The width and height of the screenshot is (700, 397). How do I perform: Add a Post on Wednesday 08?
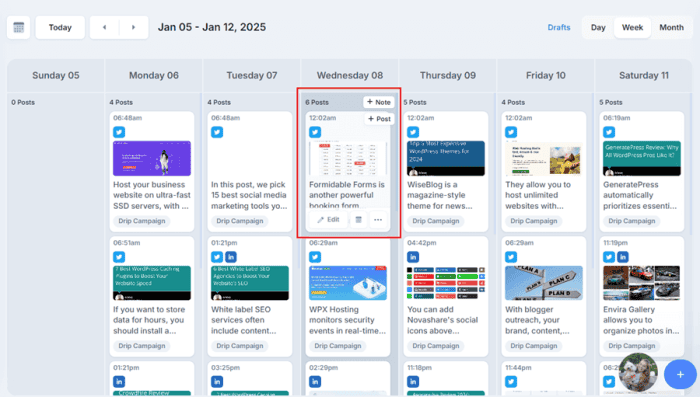click(x=379, y=119)
